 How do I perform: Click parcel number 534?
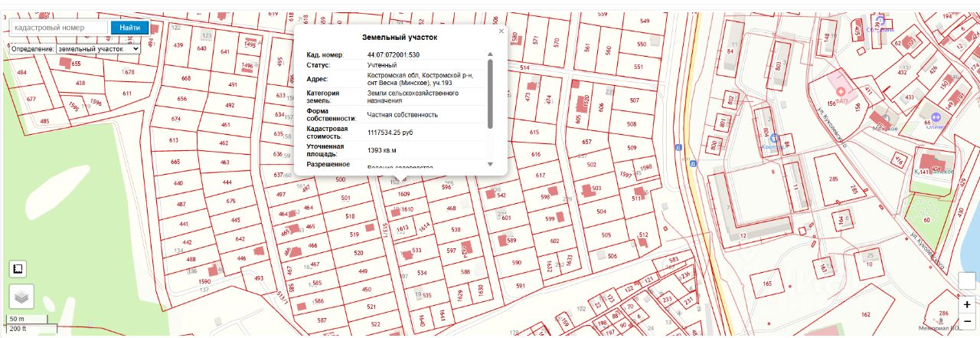click(422, 272)
